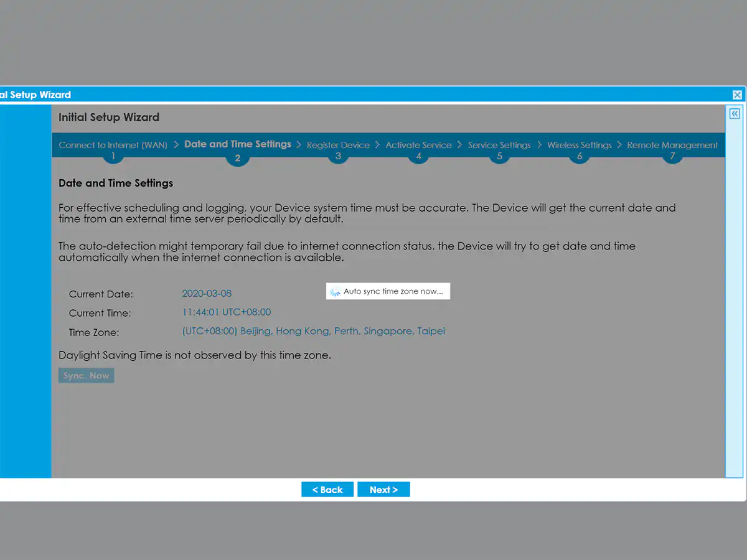Click the chevron after Date and Time Settings
This screenshot has height=560, width=747.
pos(299,144)
